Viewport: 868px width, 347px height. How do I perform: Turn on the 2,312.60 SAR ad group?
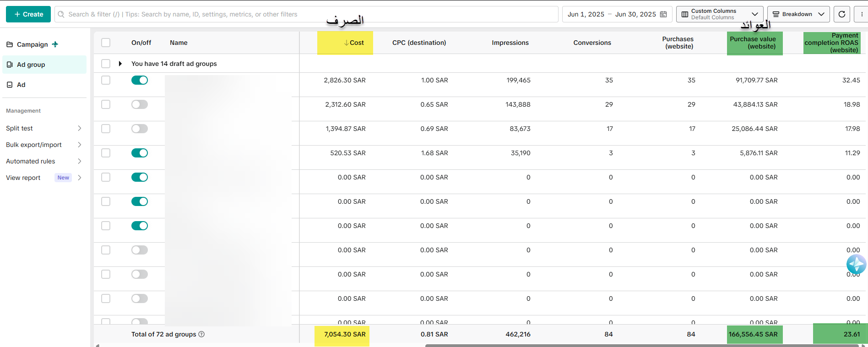coord(140,104)
